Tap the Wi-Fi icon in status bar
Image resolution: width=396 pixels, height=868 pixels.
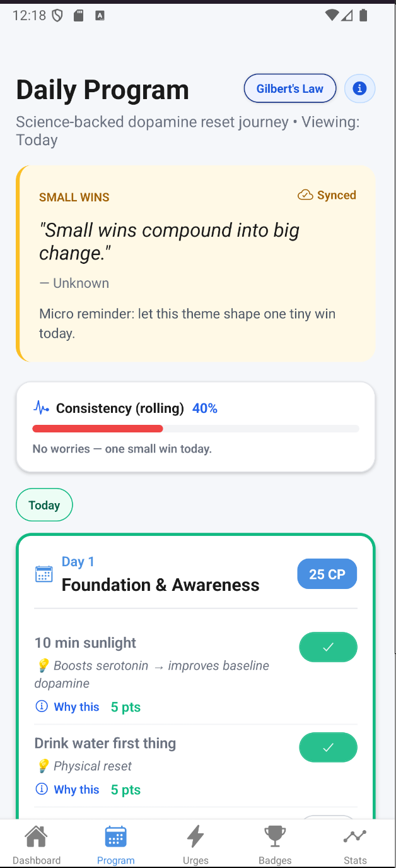click(x=332, y=16)
